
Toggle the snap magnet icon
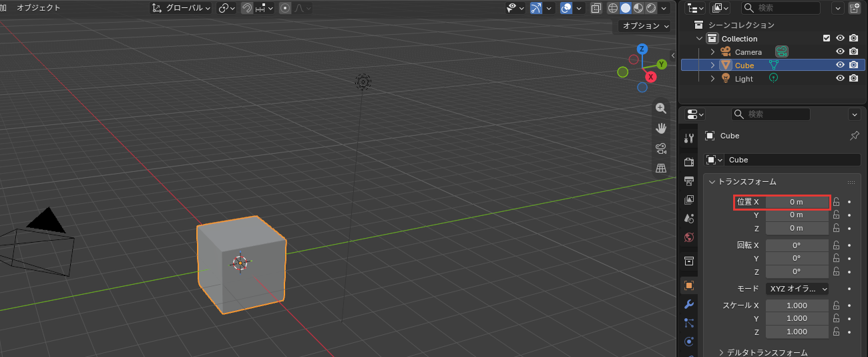[247, 8]
